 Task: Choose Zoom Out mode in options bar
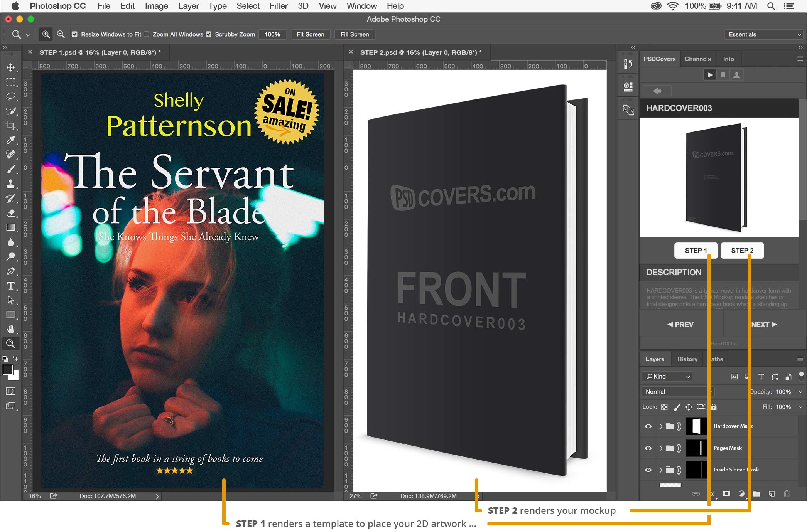pyautogui.click(x=61, y=34)
